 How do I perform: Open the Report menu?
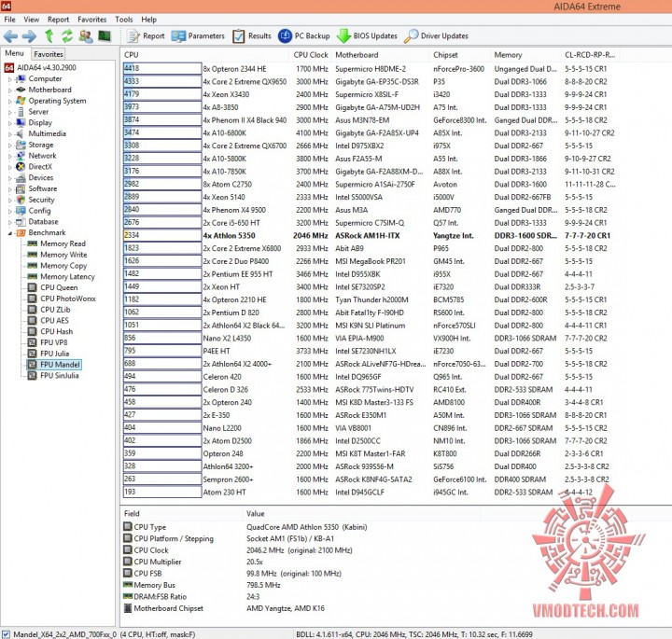coord(58,20)
